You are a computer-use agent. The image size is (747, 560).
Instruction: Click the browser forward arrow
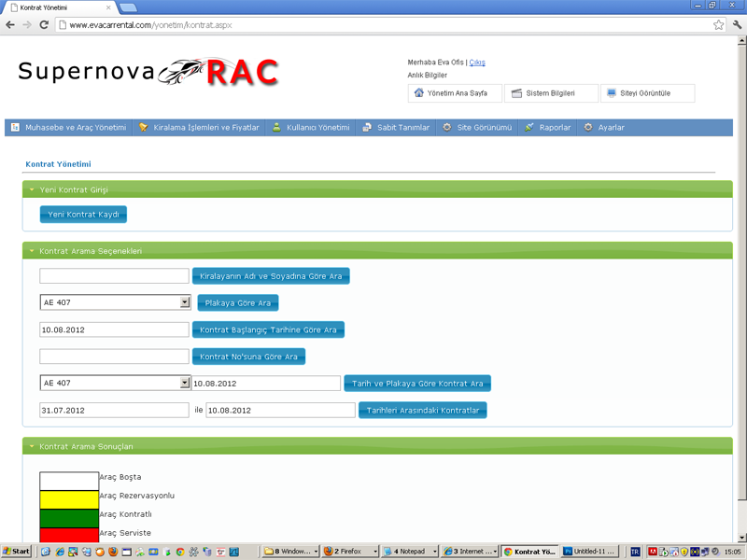(27, 25)
